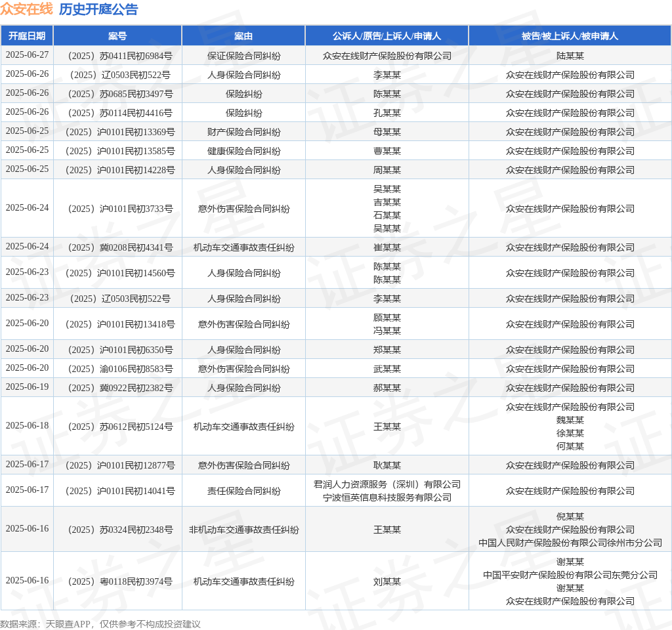Click 健康保险合同纠纷 cause cell
This screenshot has width=672, height=630.
pos(244,151)
